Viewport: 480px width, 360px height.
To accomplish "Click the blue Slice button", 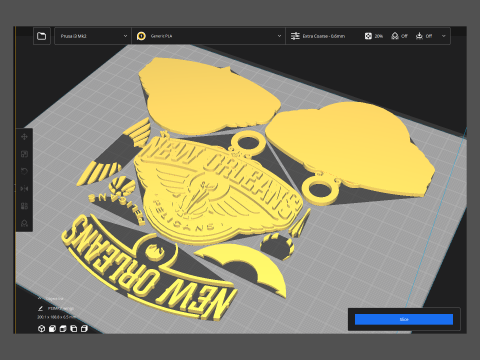I will [404, 319].
